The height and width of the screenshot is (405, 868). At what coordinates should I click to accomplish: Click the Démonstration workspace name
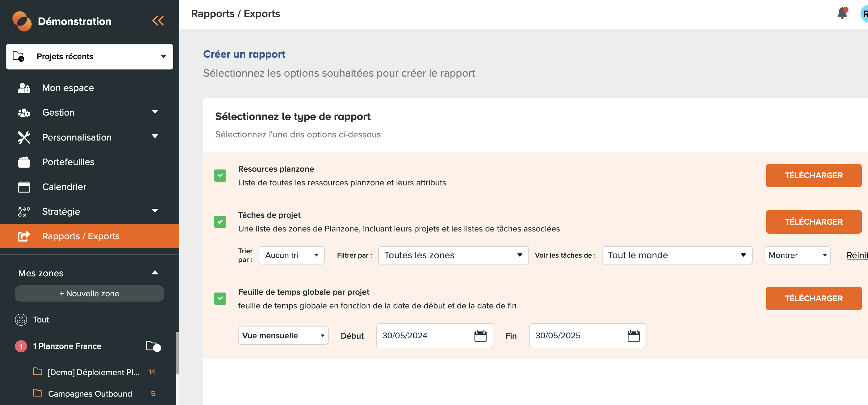coord(74,21)
